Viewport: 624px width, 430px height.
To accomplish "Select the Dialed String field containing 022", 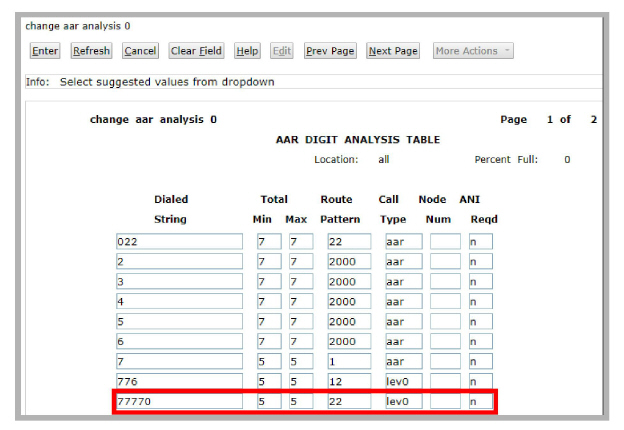I will (x=179, y=241).
